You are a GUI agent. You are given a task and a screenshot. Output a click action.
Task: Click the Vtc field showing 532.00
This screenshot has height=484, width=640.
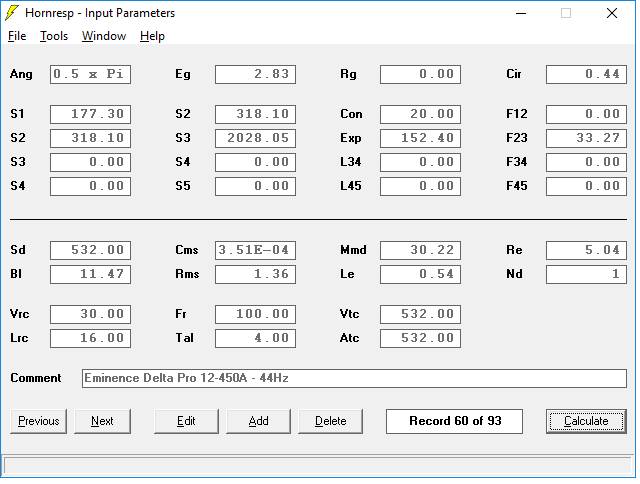(x=420, y=314)
